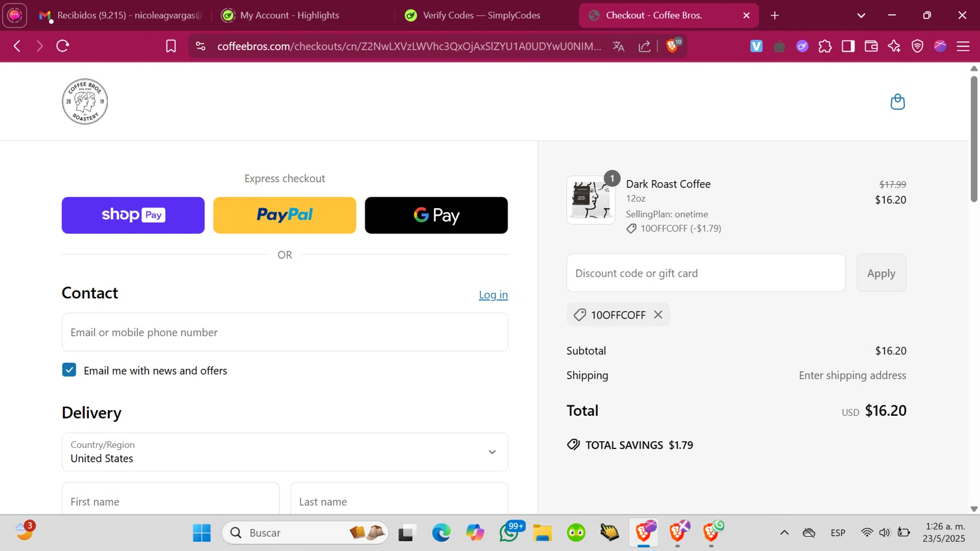Open the ESP language indicator
This screenshot has height=551, width=980.
pos(838,533)
